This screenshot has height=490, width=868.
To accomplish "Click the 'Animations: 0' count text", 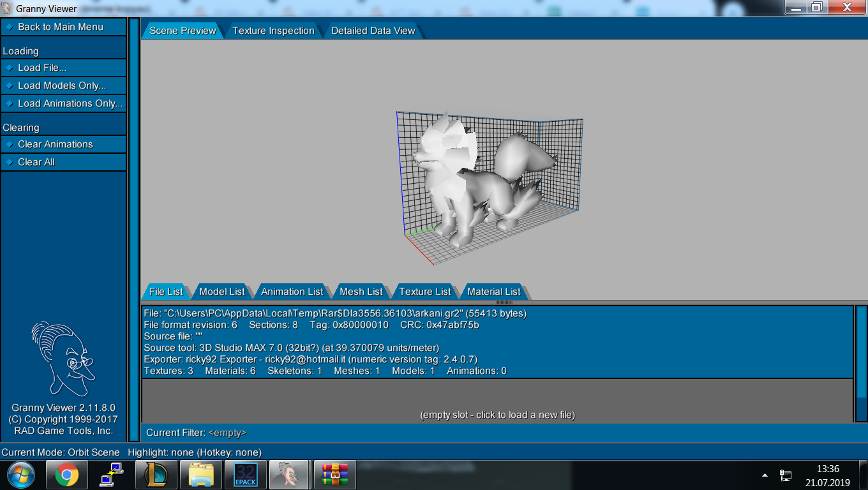I will tap(476, 371).
